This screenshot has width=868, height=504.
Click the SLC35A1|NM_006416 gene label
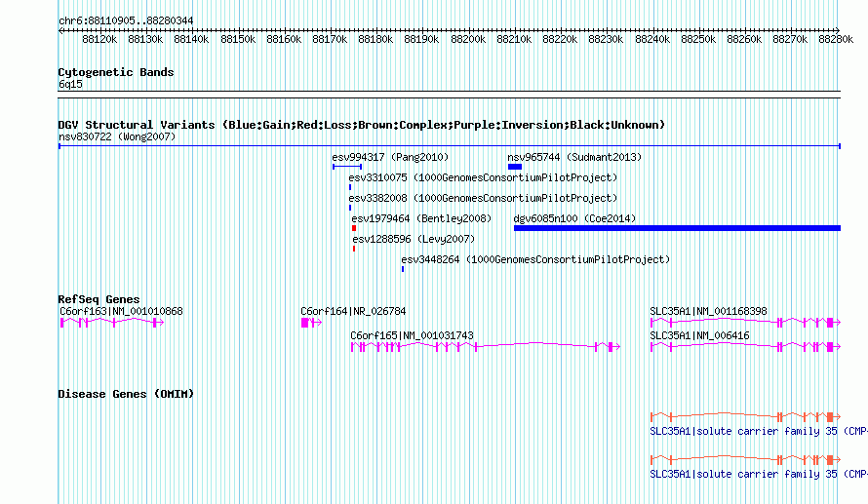coord(699,335)
